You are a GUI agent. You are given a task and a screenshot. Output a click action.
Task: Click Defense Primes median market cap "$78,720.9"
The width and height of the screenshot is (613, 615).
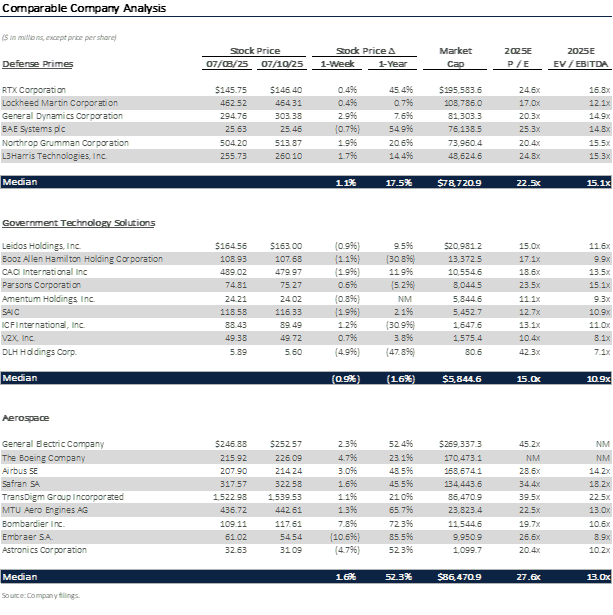click(x=459, y=183)
